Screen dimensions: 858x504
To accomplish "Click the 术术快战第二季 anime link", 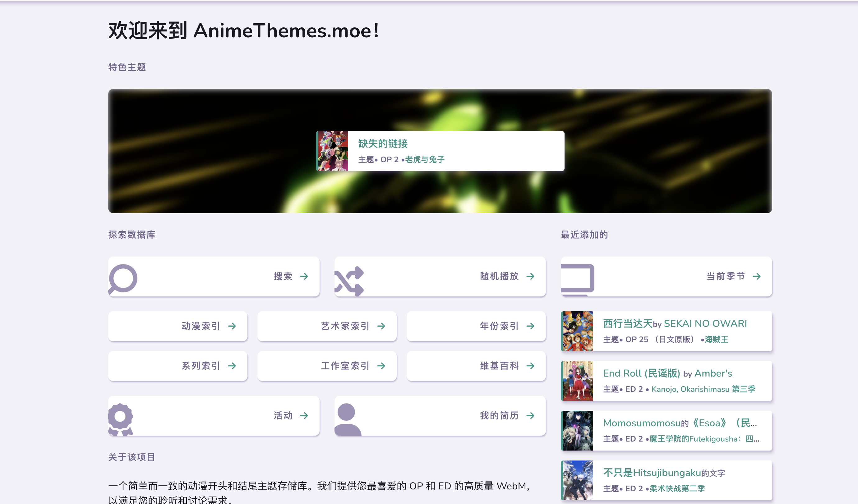I will tap(677, 488).
